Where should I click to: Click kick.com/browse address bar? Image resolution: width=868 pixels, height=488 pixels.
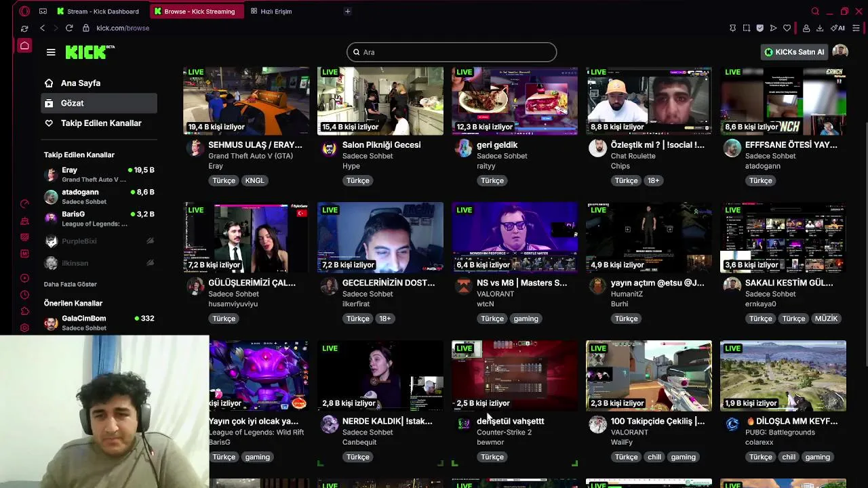pos(123,28)
